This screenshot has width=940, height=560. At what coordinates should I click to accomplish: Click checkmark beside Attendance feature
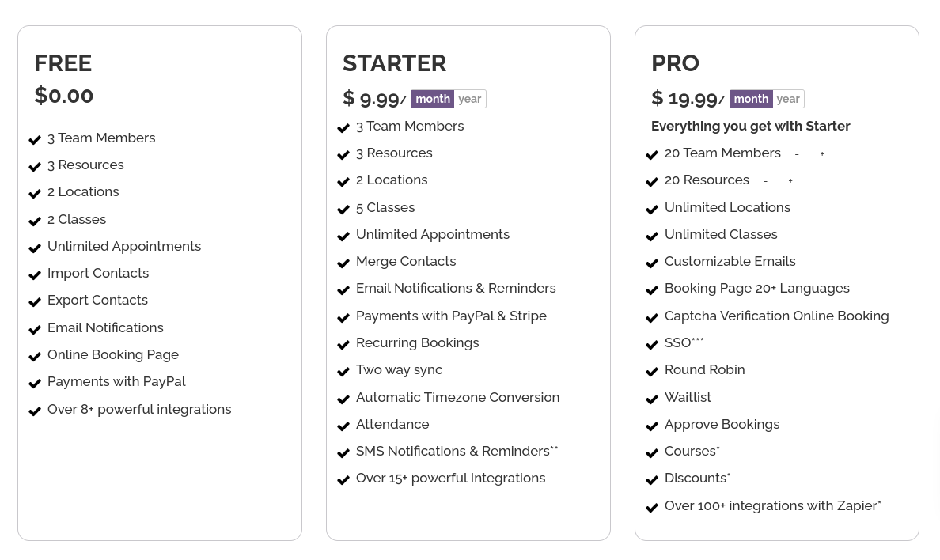click(343, 426)
